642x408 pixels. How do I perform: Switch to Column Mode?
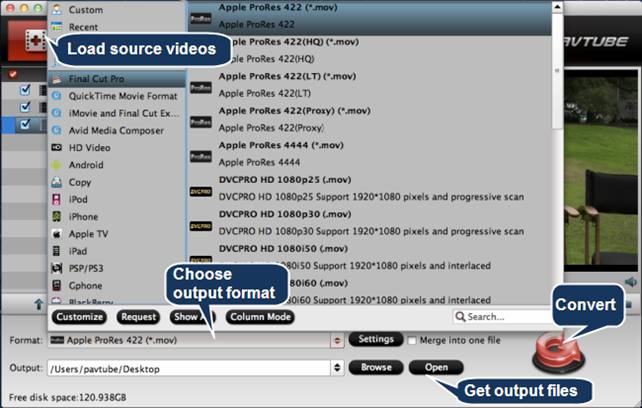pyautogui.click(x=260, y=317)
